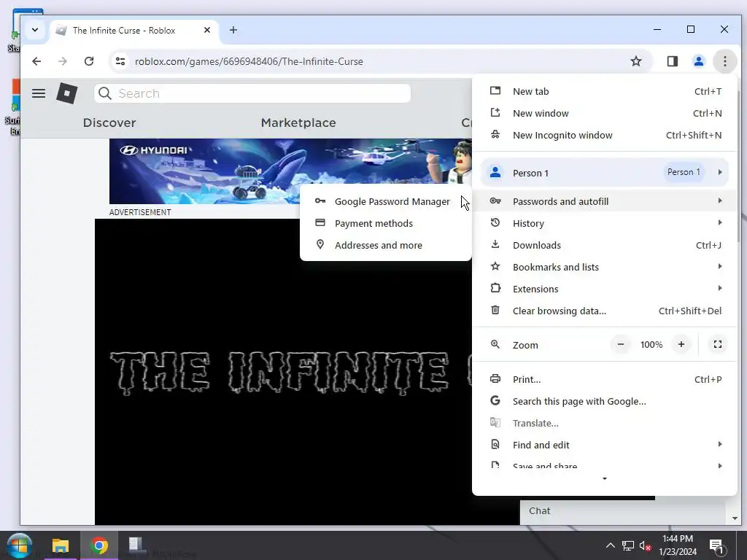Viewport: 747px width, 560px height.
Task: Open the Roblox Chat bar
Action: [623, 511]
